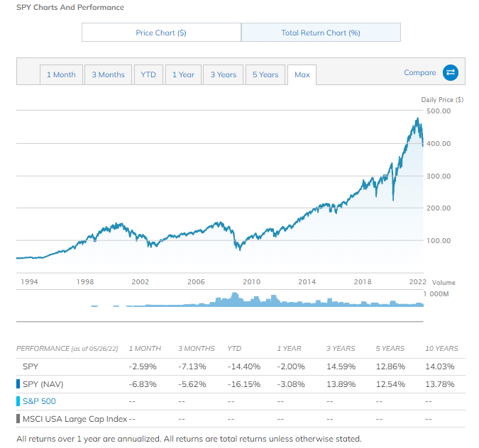Image resolution: width=479 pixels, height=448 pixels.
Task: Click SPY (NAV) YTD value -16.15%
Action: click(244, 384)
